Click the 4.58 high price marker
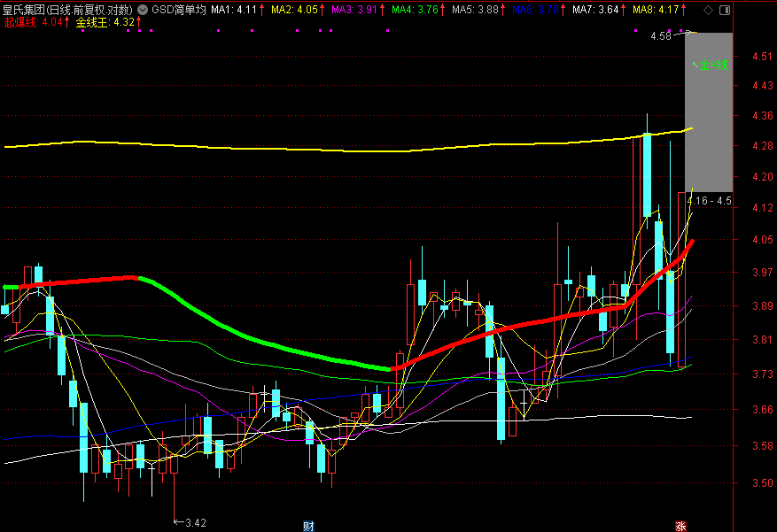Image resolution: width=777 pixels, height=532 pixels. coord(661,36)
